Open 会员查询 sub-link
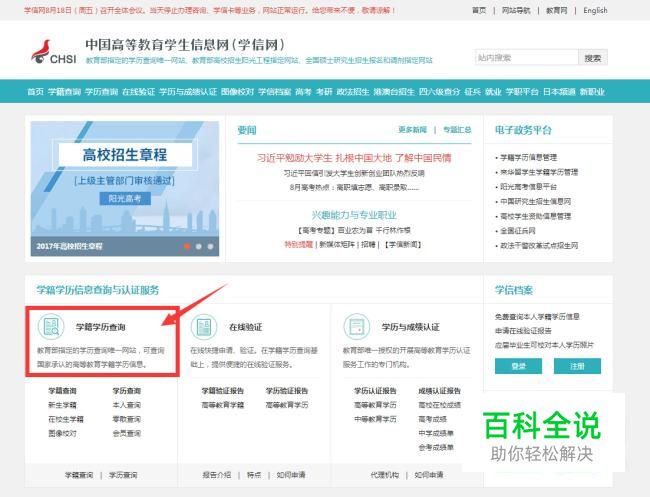650x497 pixels. (126, 433)
